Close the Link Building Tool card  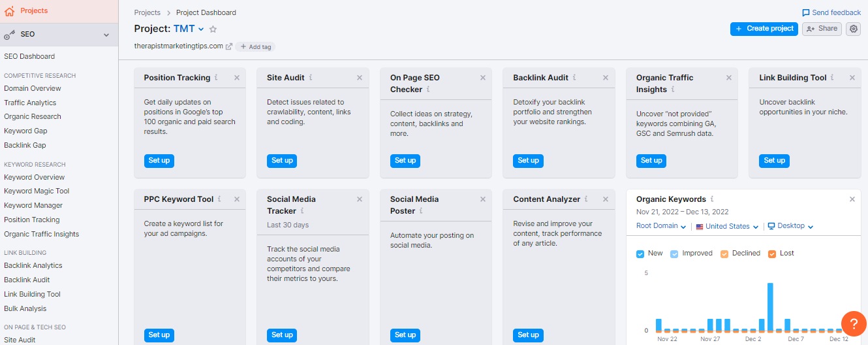[852, 78]
